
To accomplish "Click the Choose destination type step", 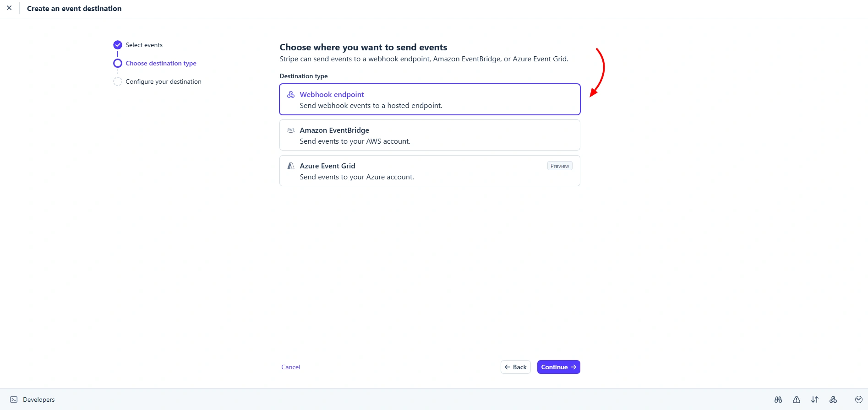I will (x=161, y=63).
